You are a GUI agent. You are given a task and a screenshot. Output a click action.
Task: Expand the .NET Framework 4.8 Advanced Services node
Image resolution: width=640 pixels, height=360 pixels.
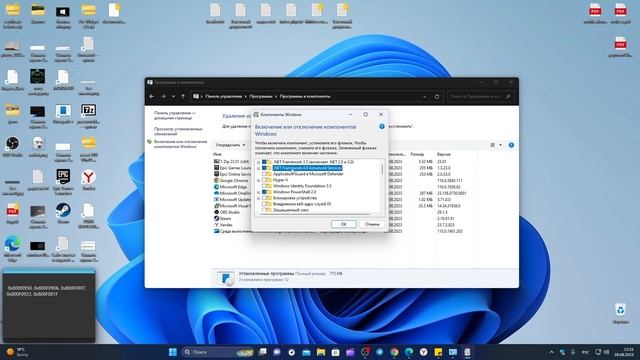[x=258, y=168]
